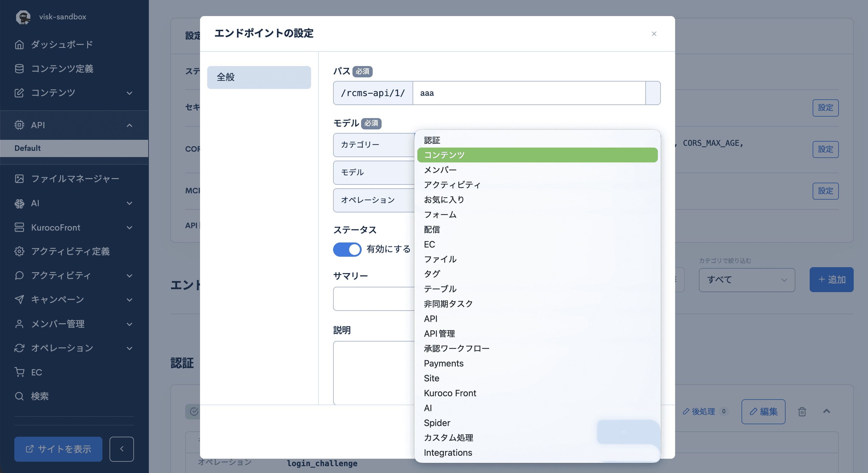Viewport: 868px width, 473px height.
Task: Click the 検索 magnifier icon in sidebar
Action: 19,396
